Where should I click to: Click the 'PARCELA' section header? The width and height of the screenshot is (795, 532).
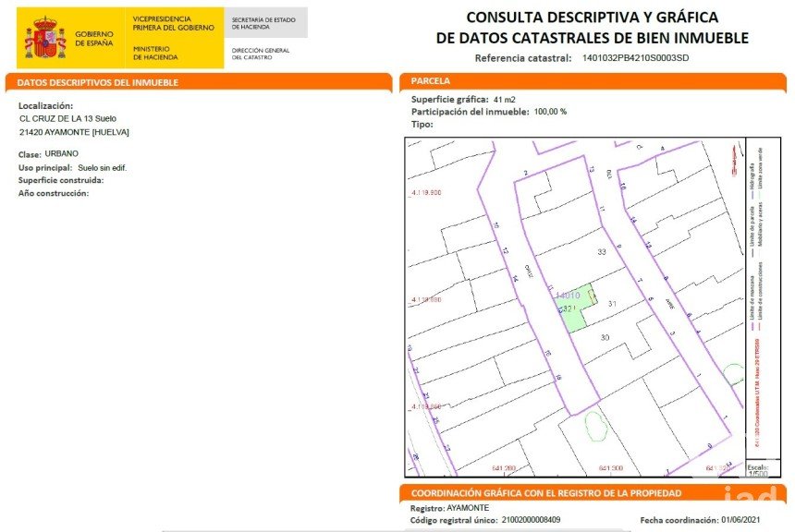click(593, 81)
